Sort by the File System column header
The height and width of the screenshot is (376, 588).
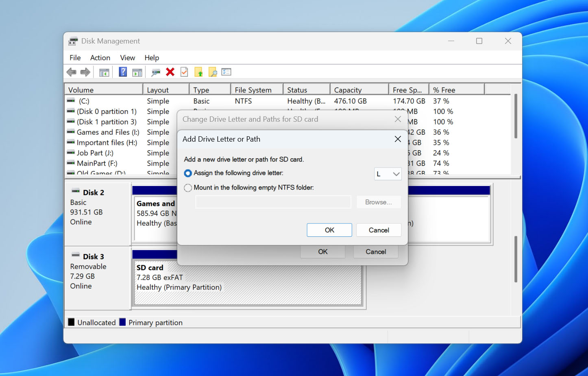tap(257, 90)
